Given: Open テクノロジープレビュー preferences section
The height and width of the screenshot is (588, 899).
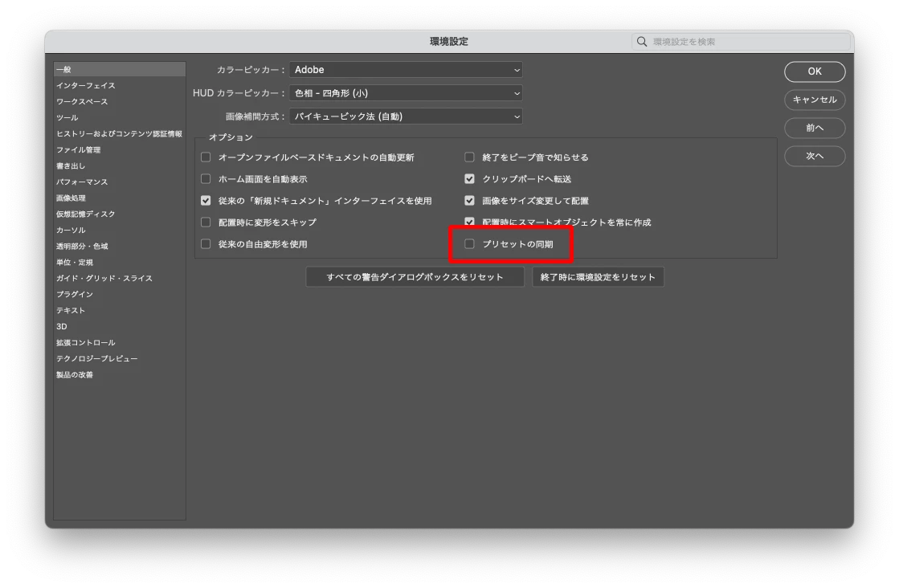Looking at the screenshot, I should pyautogui.click(x=119, y=358).
